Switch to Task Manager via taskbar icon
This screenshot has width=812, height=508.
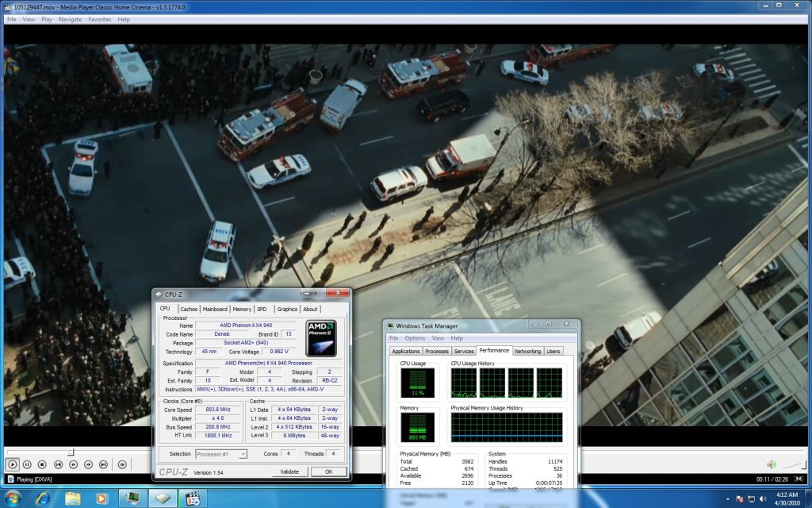tap(132, 498)
